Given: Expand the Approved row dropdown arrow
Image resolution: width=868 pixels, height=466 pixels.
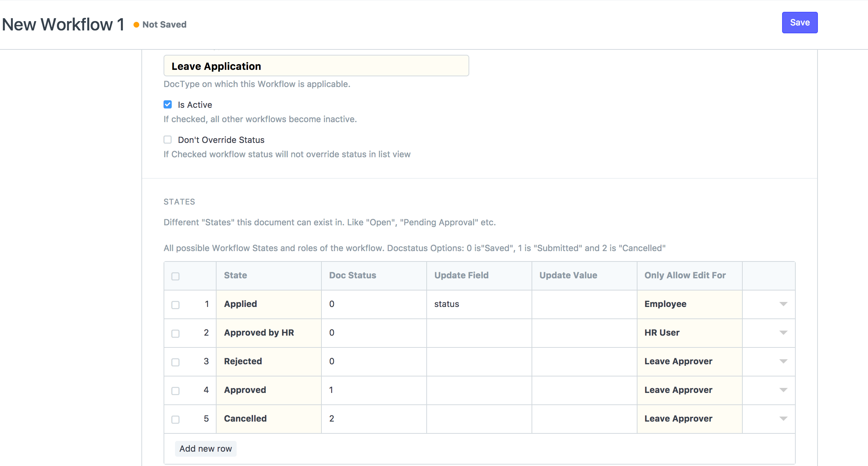Looking at the screenshot, I should tap(783, 390).
